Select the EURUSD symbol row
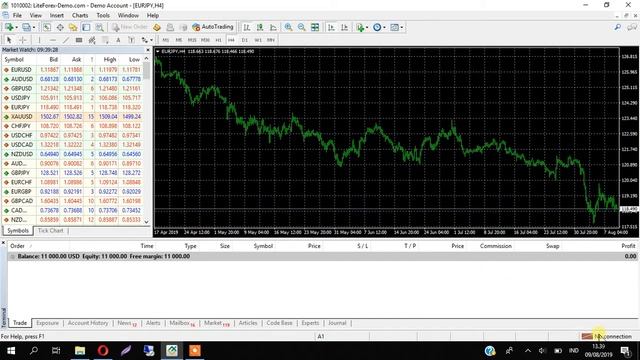 click(x=73, y=70)
